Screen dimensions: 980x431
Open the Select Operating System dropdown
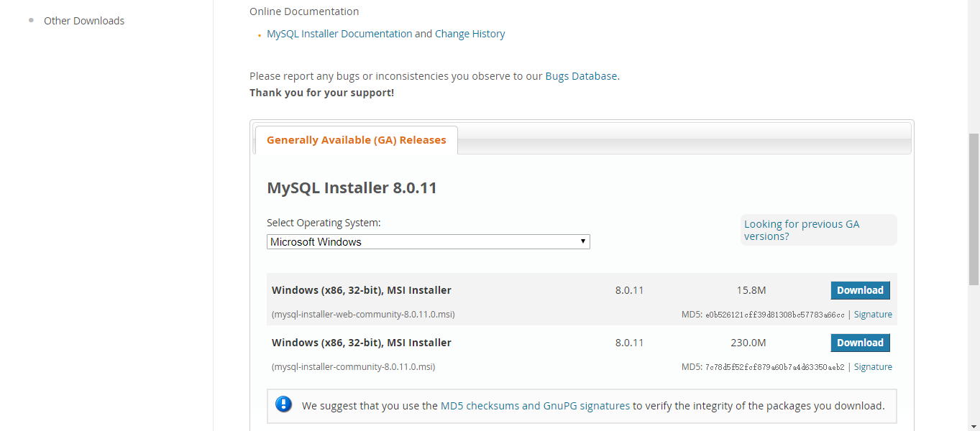[429, 242]
